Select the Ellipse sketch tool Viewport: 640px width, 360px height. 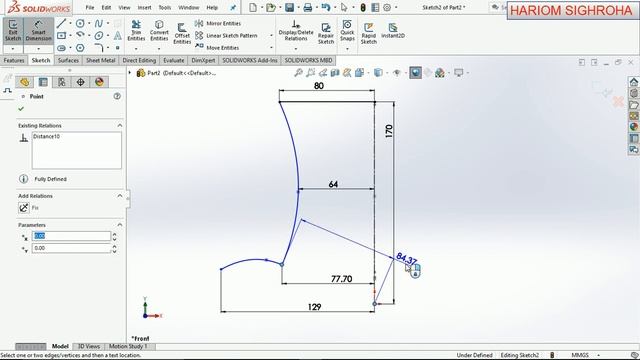coord(99,36)
